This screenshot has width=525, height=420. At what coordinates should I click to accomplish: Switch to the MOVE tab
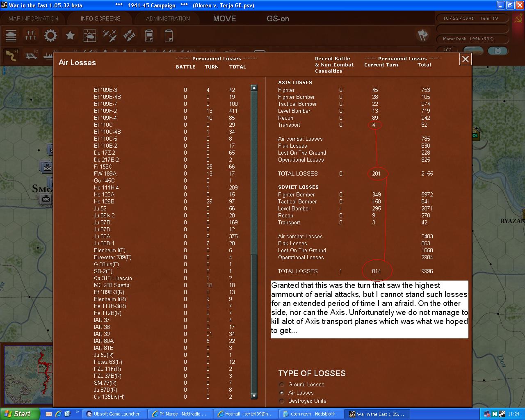(x=224, y=18)
